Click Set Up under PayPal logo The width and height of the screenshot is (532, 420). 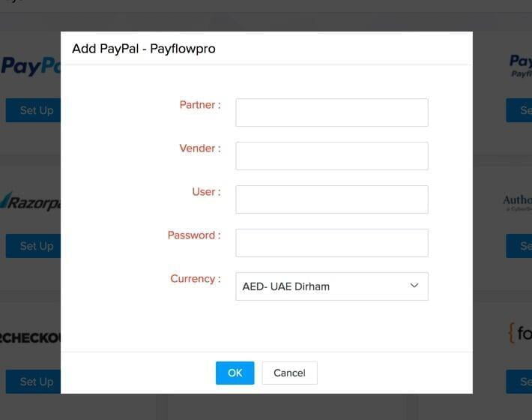tap(33, 110)
